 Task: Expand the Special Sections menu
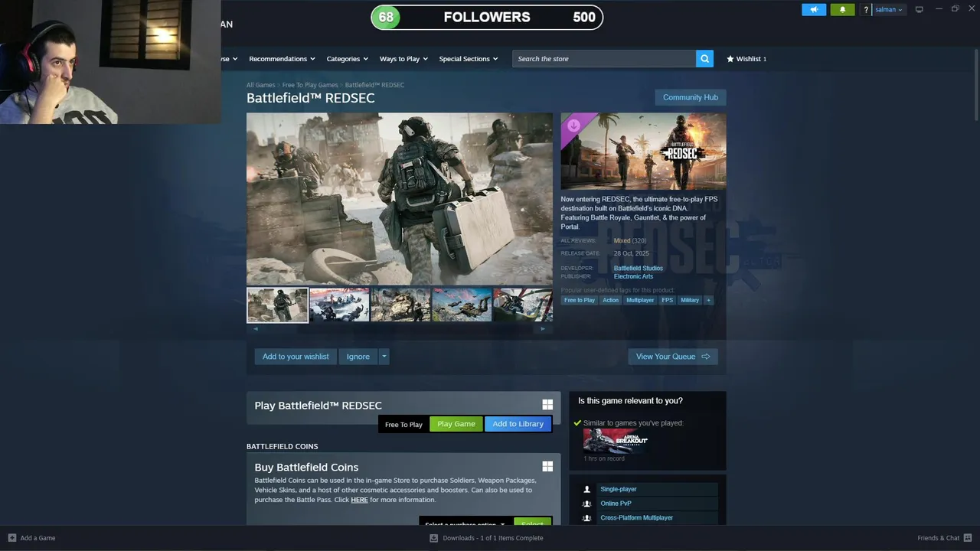click(x=469, y=59)
